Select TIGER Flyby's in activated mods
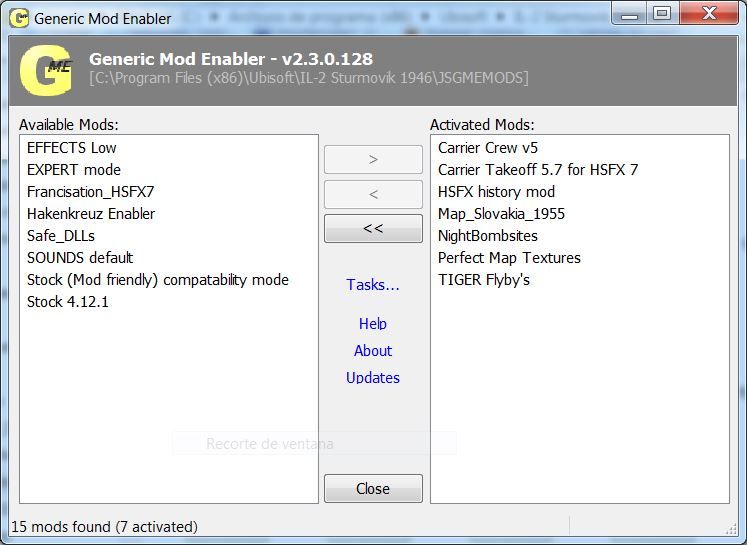Image resolution: width=747 pixels, height=545 pixels. [484, 280]
